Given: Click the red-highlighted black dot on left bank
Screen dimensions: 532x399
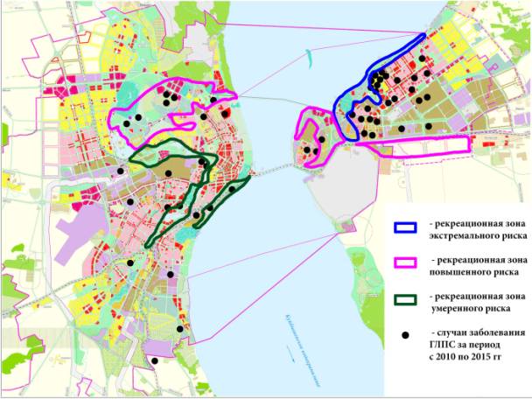Looking at the screenshot, I should [227, 113].
